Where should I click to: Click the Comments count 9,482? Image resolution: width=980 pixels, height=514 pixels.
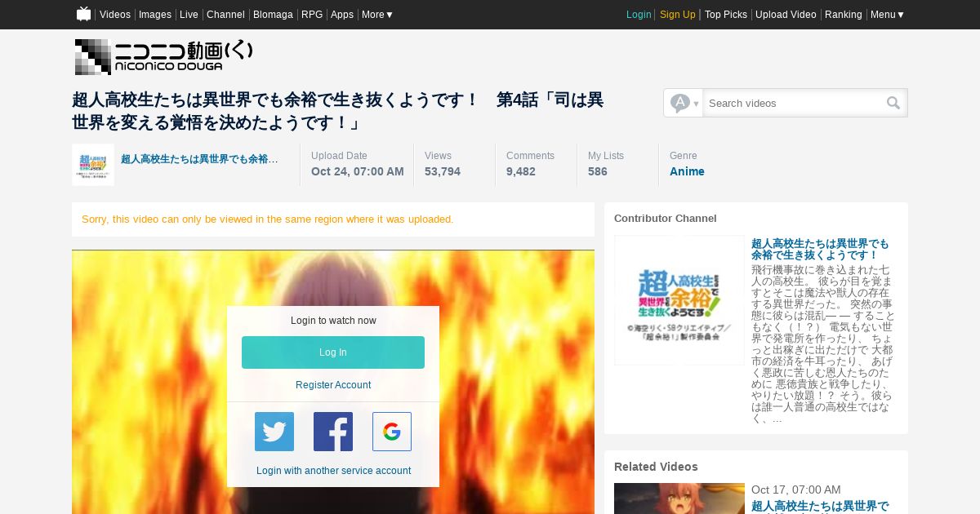tap(521, 171)
